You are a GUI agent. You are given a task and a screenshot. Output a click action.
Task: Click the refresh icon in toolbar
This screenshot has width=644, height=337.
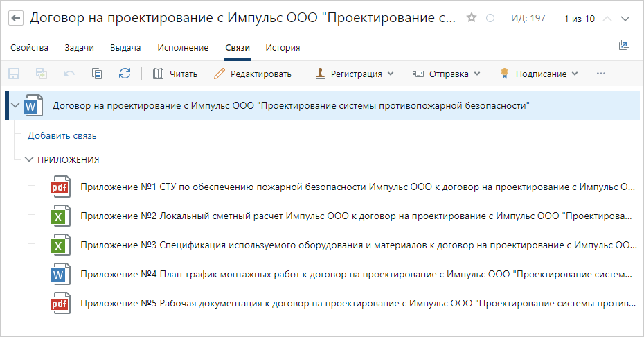(x=125, y=74)
